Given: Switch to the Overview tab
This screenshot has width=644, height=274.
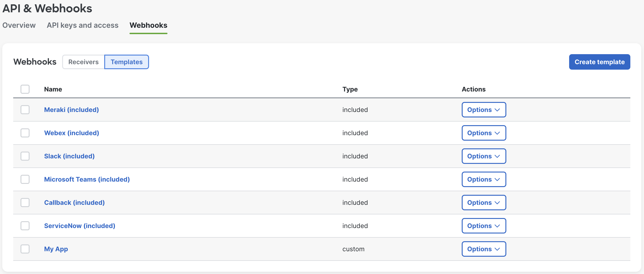Looking at the screenshot, I should 19,25.
